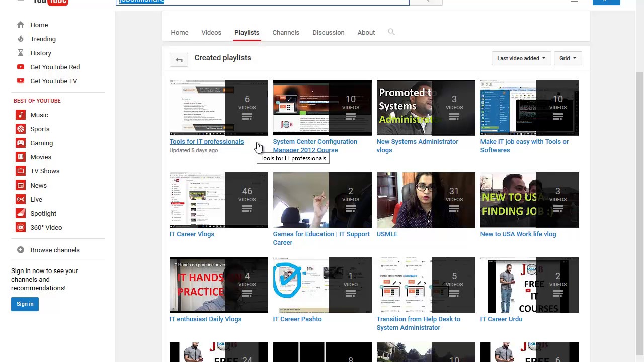Viewport: 644px width, 362px height.
Task: Click the Browse channels plus icon
Action: pos(20,250)
